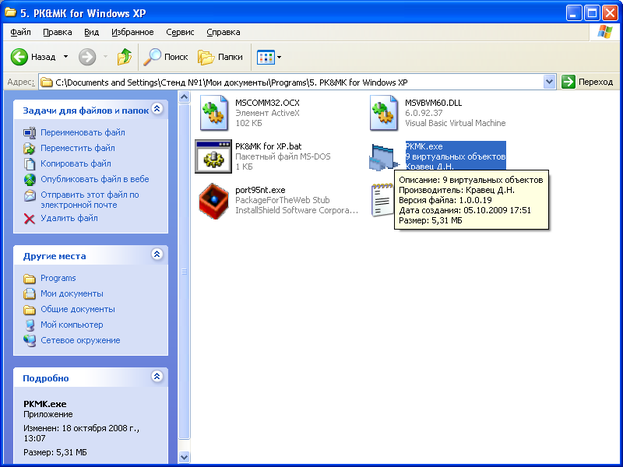The width and height of the screenshot is (623, 467).
Task: Open the Сервис menu
Action: [x=180, y=32]
